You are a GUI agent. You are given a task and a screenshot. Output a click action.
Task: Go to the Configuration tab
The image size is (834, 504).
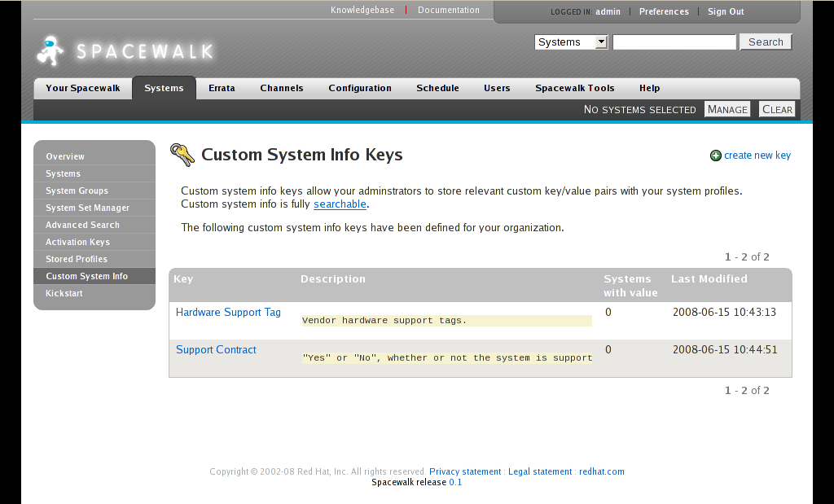[x=360, y=88]
